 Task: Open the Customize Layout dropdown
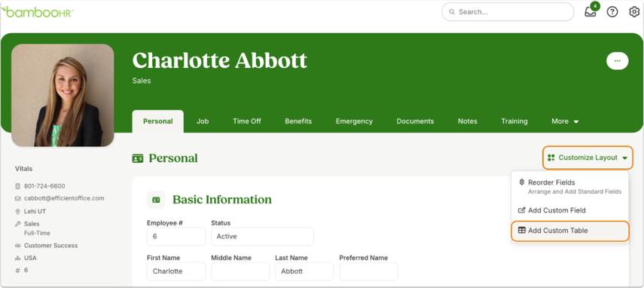[588, 158]
